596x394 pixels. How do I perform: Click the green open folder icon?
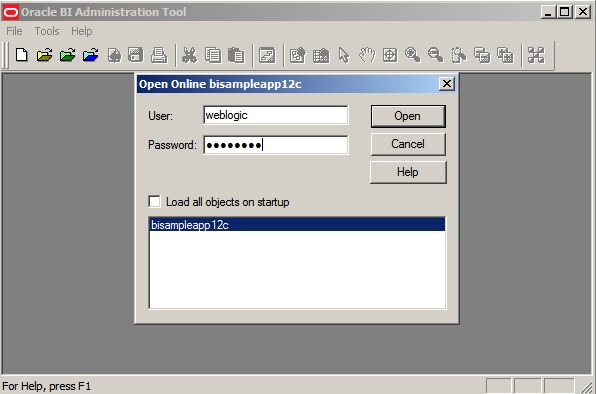click(67, 55)
